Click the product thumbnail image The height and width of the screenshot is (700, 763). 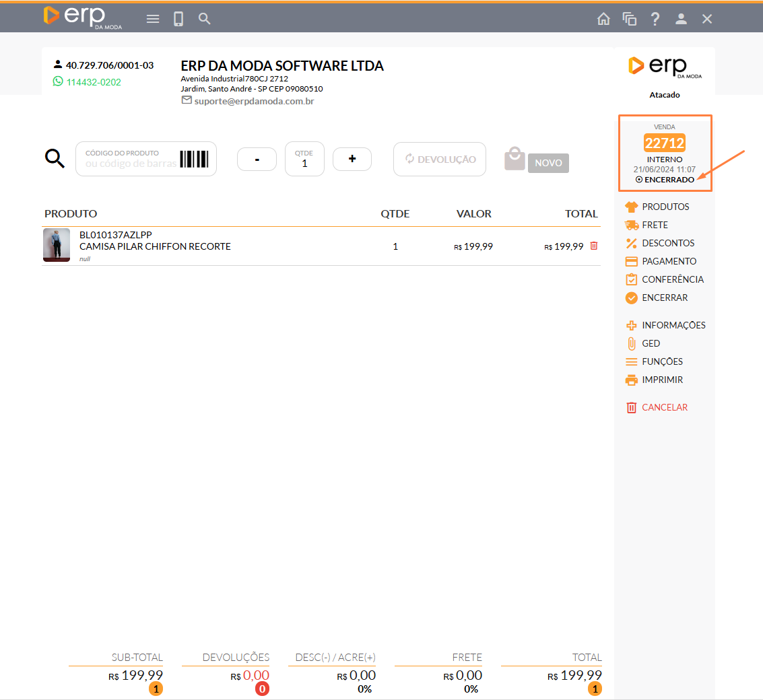(57, 245)
